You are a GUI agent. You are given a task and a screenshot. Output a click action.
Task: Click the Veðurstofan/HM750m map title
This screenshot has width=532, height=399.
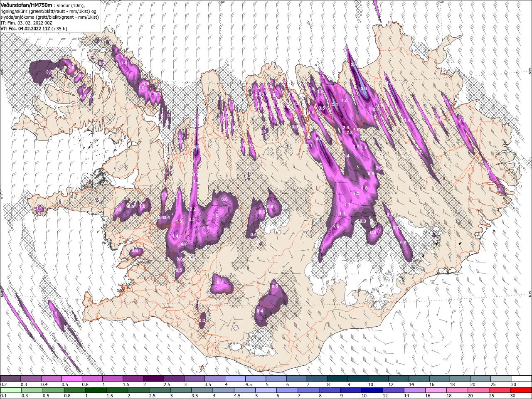[26, 5]
